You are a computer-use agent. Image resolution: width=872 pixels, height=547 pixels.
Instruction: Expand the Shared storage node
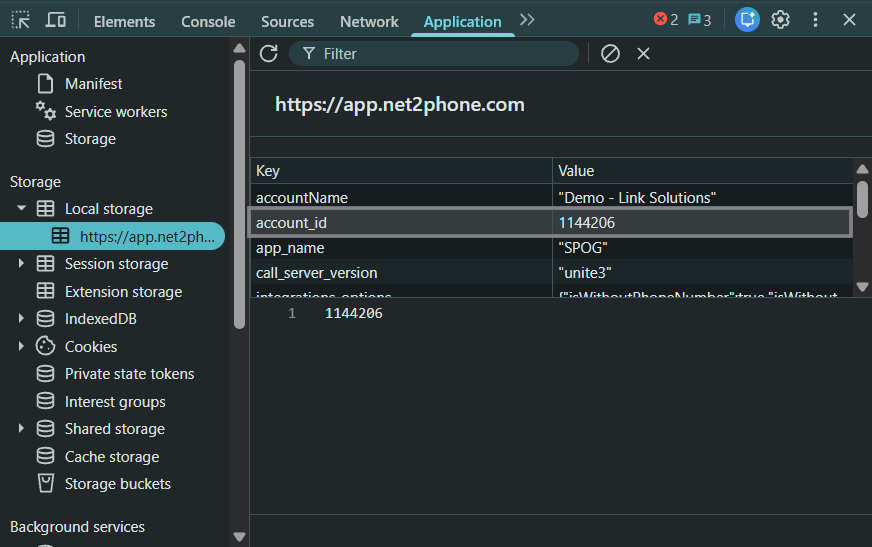[21, 429]
